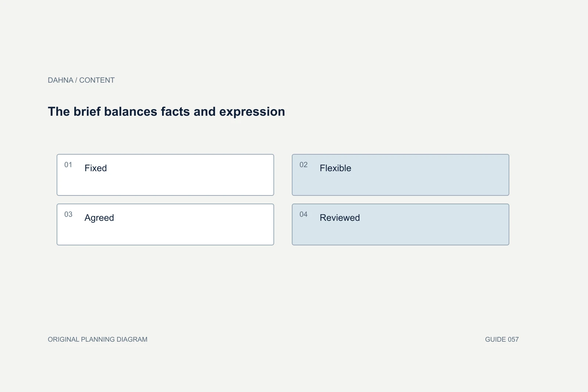Select the Fixed card

165,175
